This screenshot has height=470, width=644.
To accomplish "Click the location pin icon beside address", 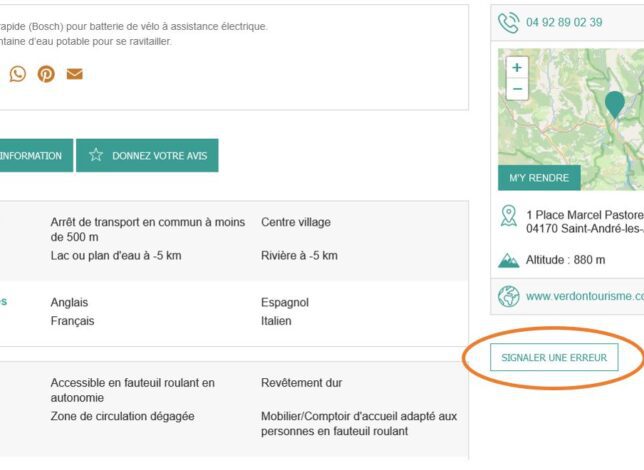I will tap(509, 215).
